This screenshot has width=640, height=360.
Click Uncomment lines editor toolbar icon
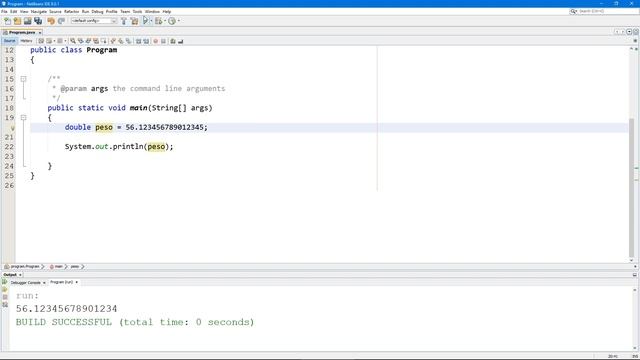[x=180, y=41]
